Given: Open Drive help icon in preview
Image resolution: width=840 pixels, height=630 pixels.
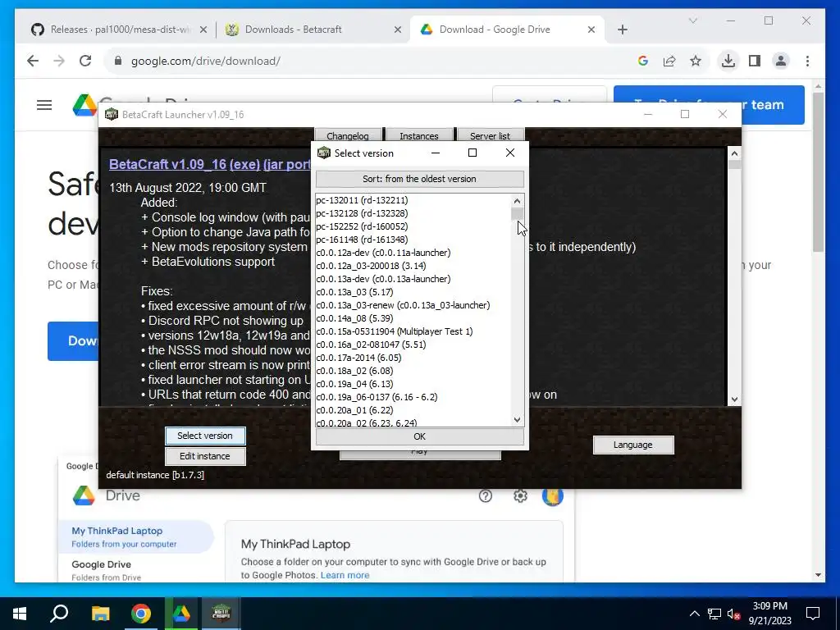Looking at the screenshot, I should click(x=486, y=496).
